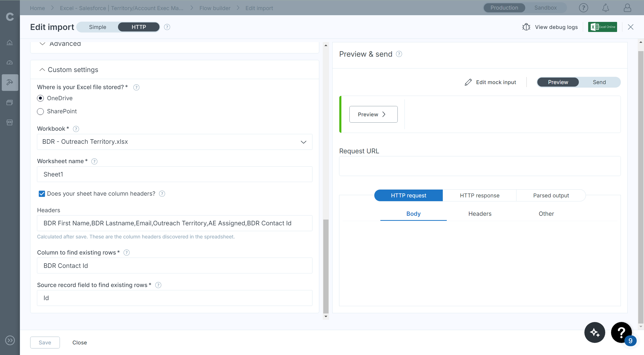Select the SharePoint radio button
This screenshot has height=355, width=644.
coord(40,111)
